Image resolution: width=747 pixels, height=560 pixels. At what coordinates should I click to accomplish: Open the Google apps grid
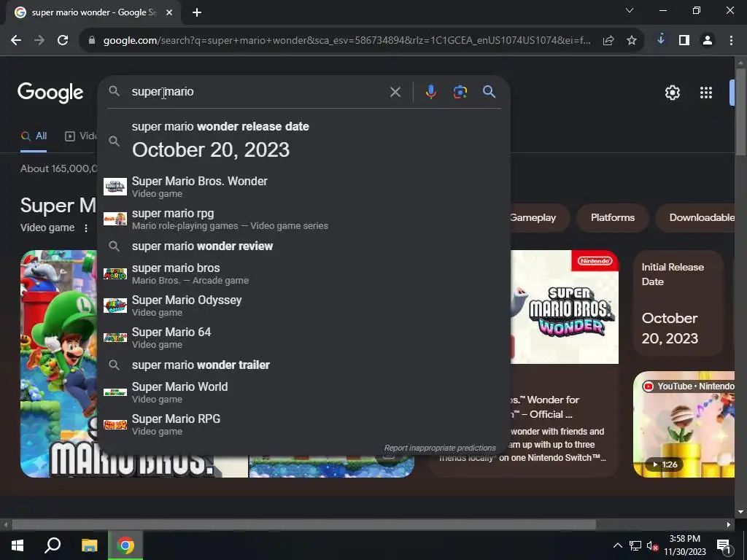(x=706, y=93)
